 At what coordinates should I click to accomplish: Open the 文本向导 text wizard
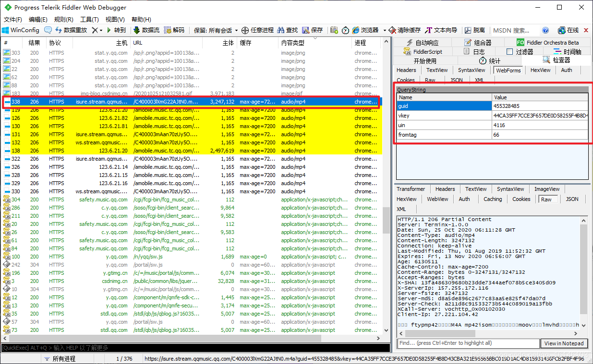pos(441,30)
